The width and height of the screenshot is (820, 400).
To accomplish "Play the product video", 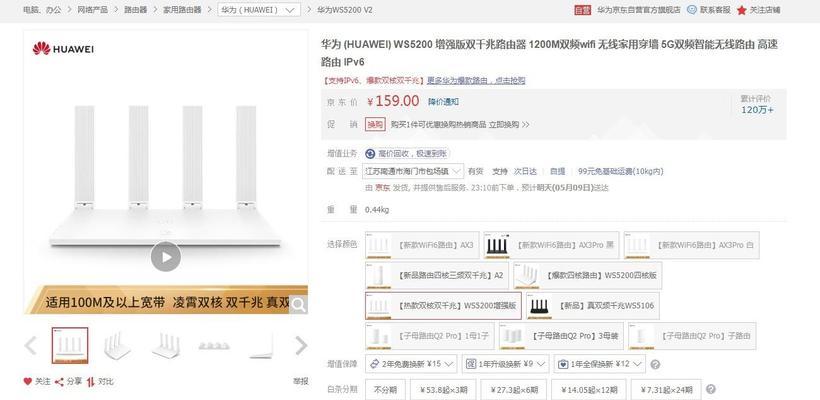I will click(166, 257).
